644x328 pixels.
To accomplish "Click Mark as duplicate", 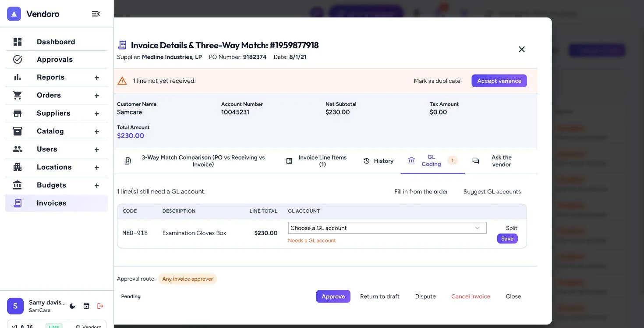I will 437,81.
